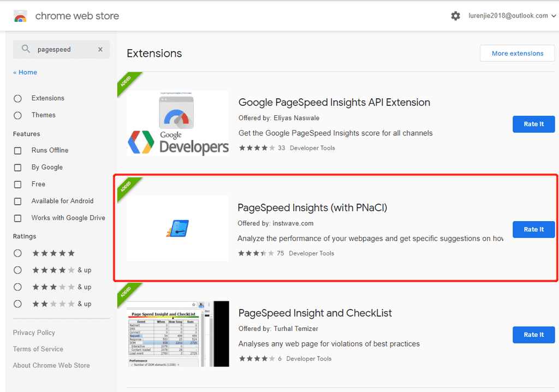The image size is (559, 392).
Task: Select the Extensions radio button
Action: click(18, 98)
